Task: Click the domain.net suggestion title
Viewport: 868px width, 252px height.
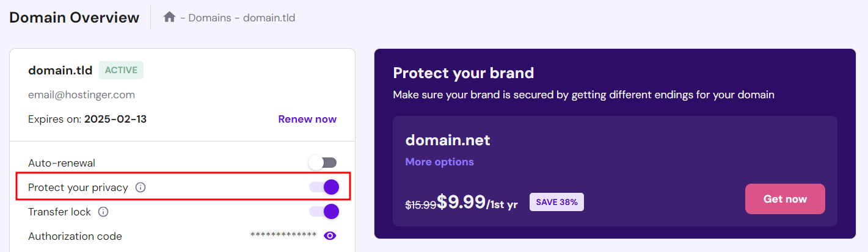Action: 448,140
